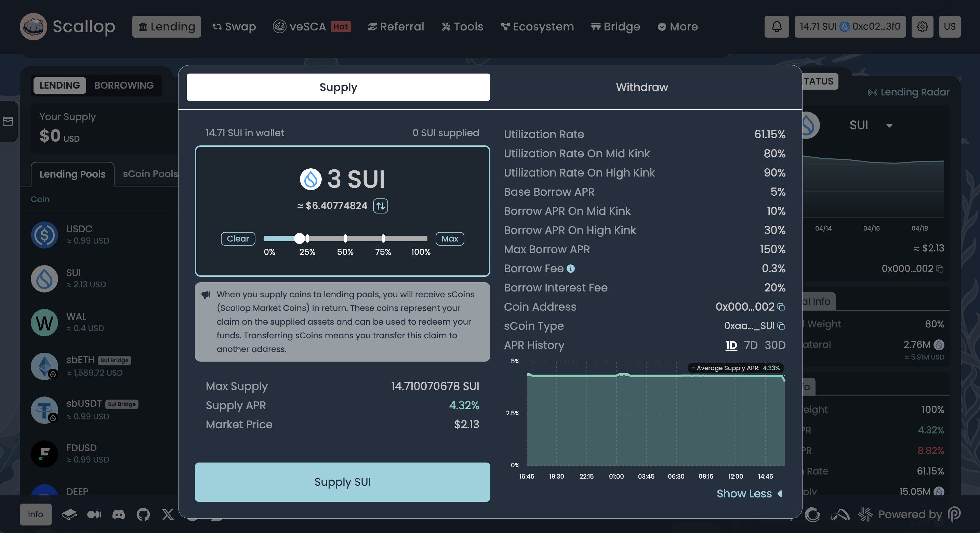Open the GitHub icon in footer
Viewport: 980px width, 533px height.
tap(143, 514)
